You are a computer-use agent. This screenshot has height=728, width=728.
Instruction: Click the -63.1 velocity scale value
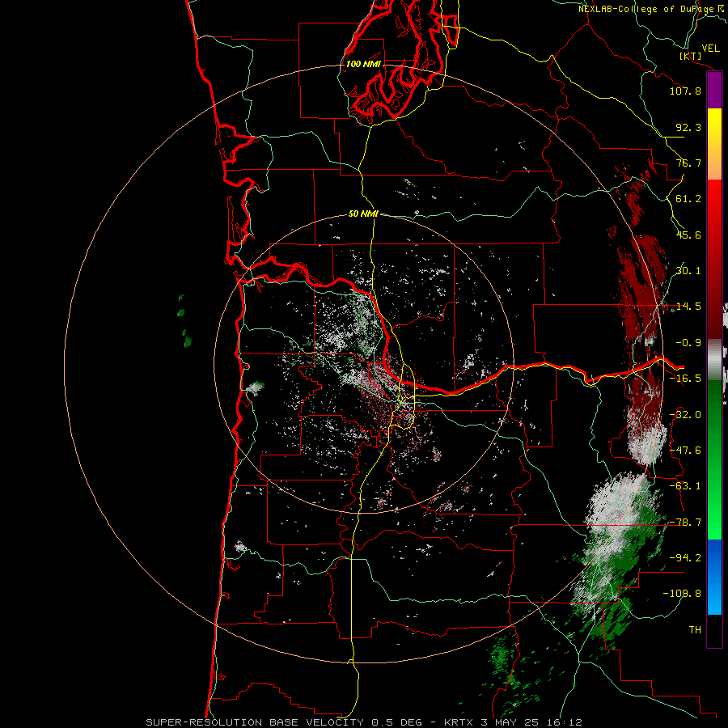coord(685,486)
